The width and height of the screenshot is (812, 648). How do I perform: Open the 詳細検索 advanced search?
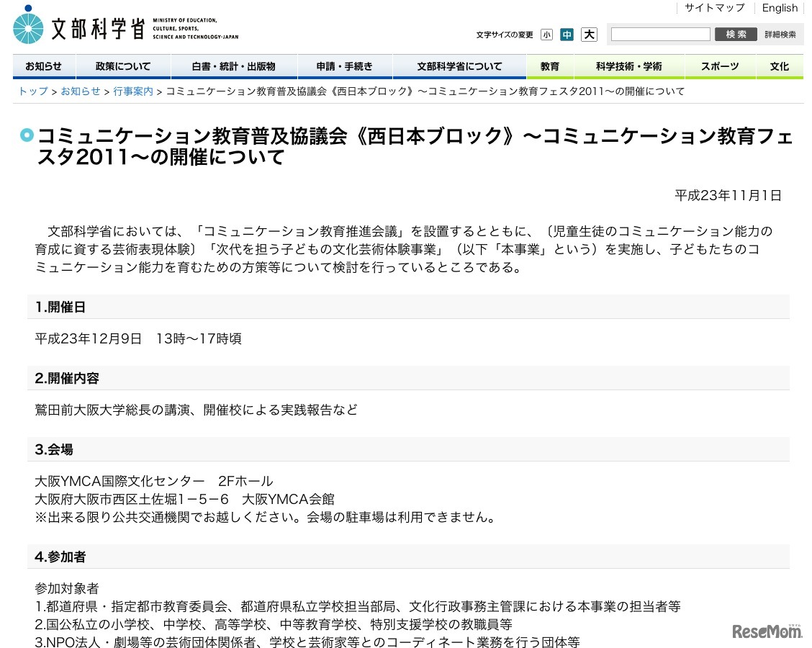[780, 34]
